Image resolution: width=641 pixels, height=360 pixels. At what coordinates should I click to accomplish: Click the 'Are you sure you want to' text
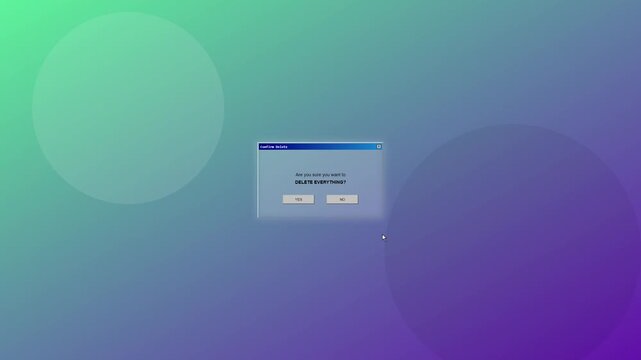[320, 174]
